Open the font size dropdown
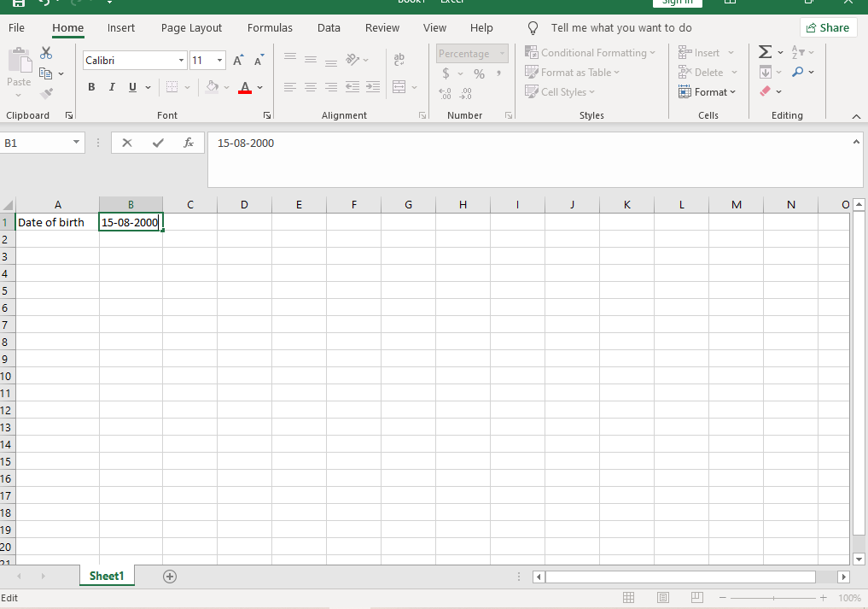 [220, 61]
